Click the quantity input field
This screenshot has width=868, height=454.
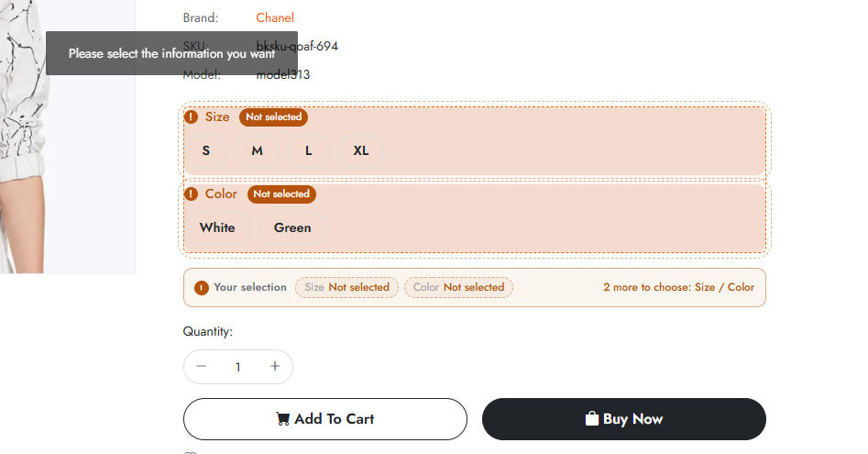pyautogui.click(x=238, y=367)
